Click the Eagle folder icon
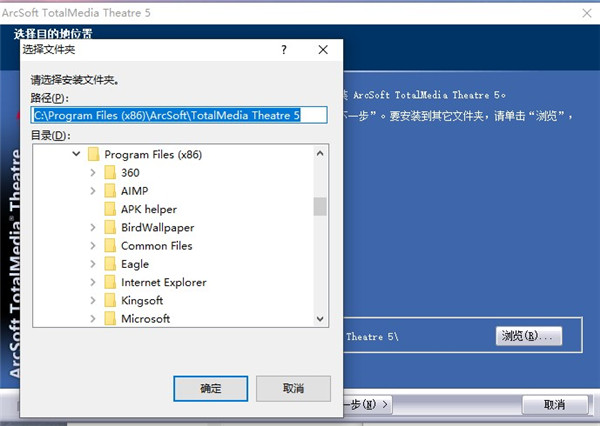 (x=110, y=264)
